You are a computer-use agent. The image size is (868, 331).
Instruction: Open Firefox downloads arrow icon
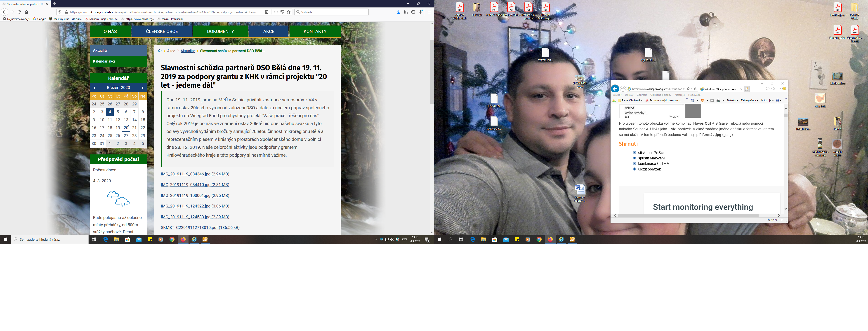pos(399,12)
